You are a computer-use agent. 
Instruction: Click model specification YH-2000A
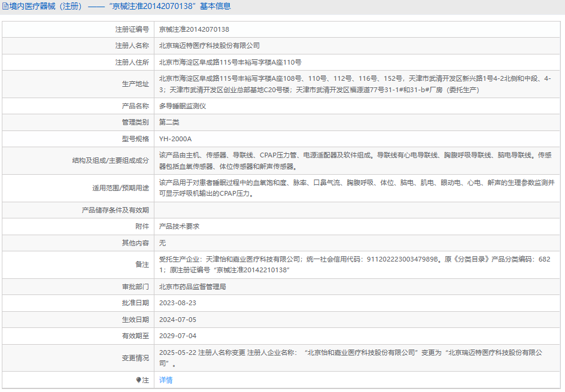175,139
